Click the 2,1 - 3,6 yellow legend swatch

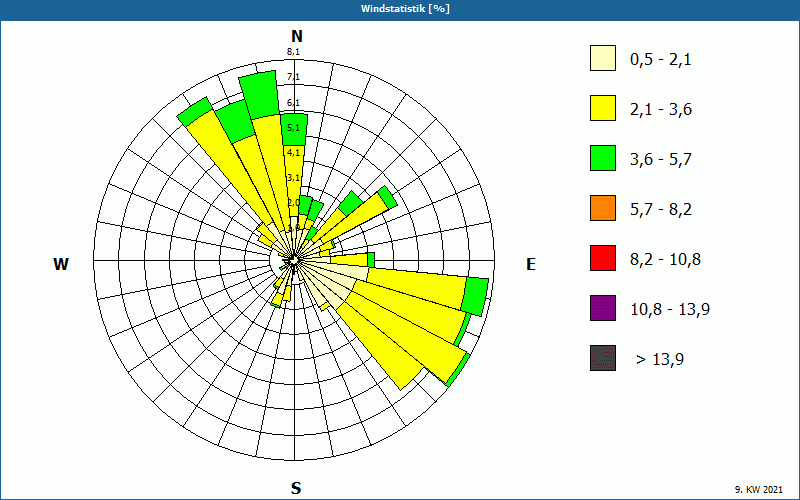pos(603,108)
